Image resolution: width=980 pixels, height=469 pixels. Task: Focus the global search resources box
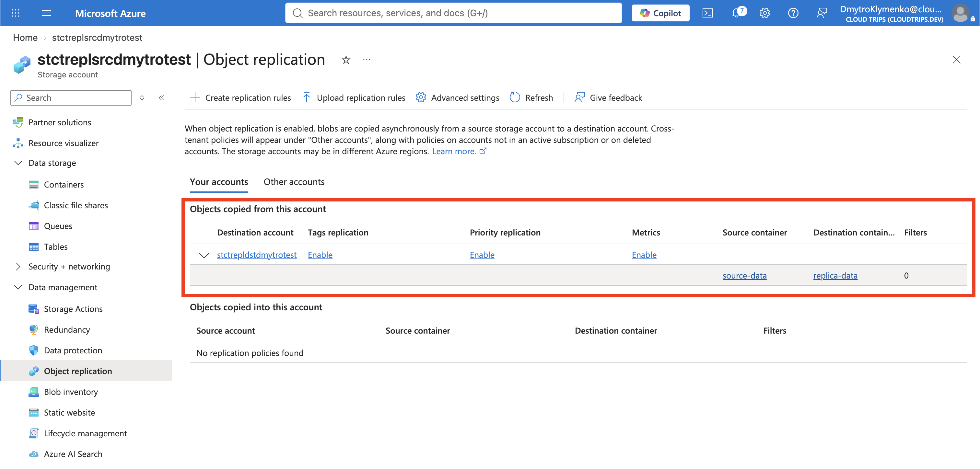click(453, 13)
